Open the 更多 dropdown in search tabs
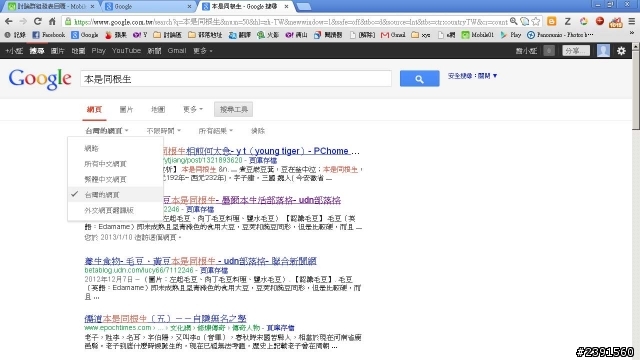 [x=193, y=109]
